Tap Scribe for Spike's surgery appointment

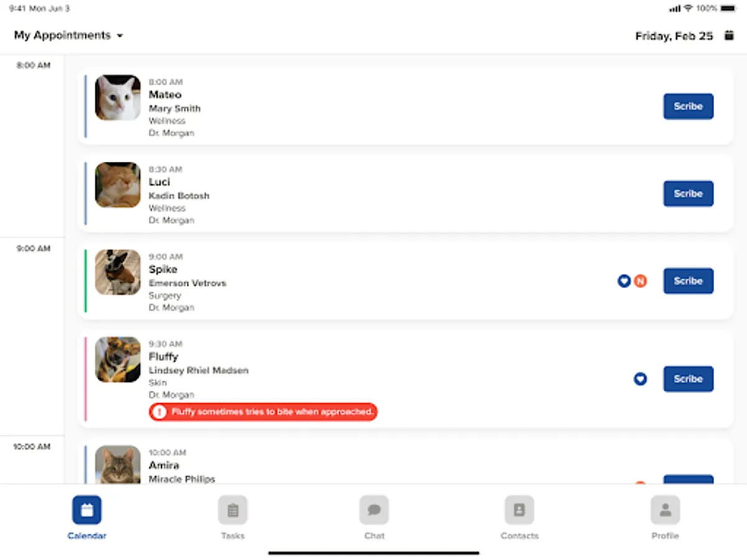pyautogui.click(x=688, y=281)
